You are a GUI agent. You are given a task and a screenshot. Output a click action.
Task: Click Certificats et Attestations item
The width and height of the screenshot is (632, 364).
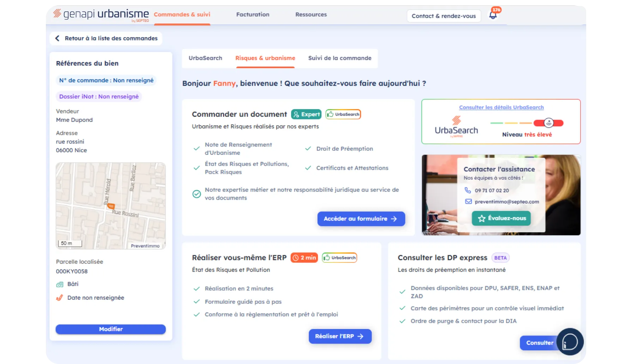[x=352, y=168]
